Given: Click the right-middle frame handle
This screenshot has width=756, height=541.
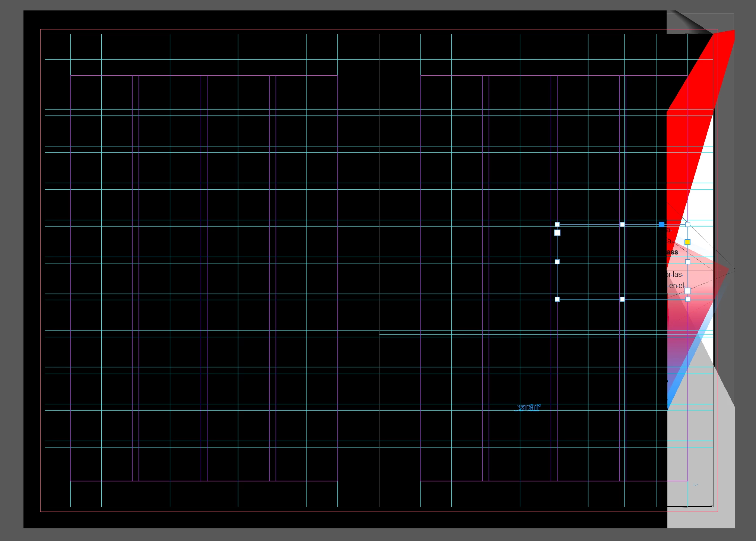Looking at the screenshot, I should (687, 262).
